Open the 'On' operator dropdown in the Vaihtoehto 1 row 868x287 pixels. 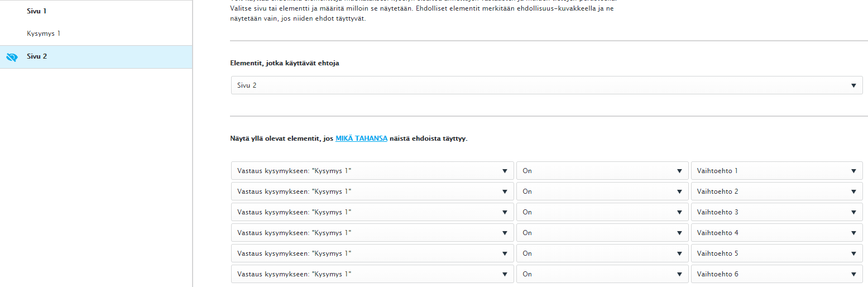602,171
